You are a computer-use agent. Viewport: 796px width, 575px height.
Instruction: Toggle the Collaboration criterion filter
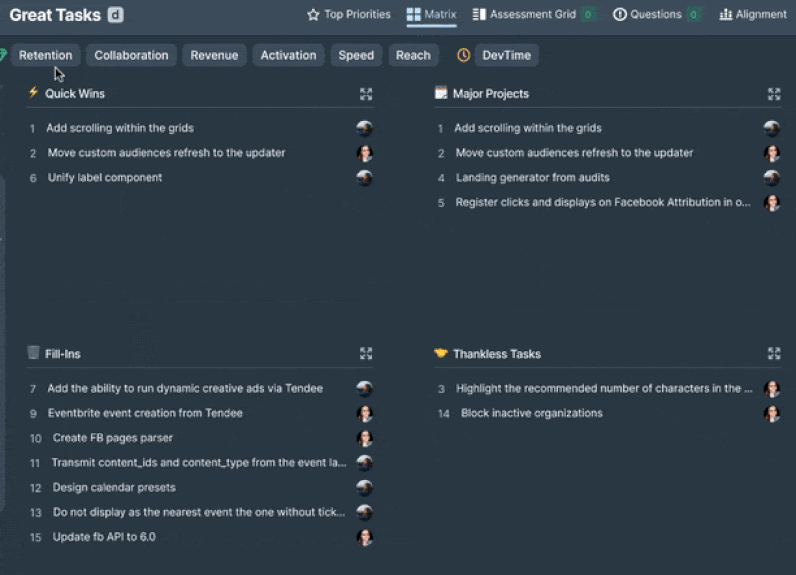(x=131, y=56)
